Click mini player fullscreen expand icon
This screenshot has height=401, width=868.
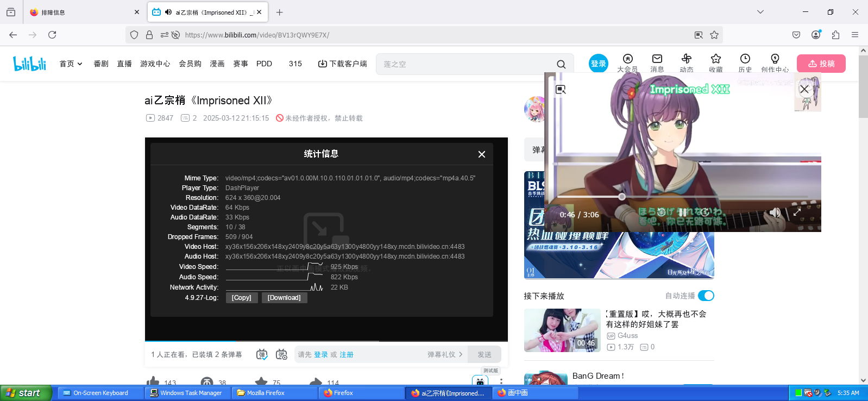point(797,212)
